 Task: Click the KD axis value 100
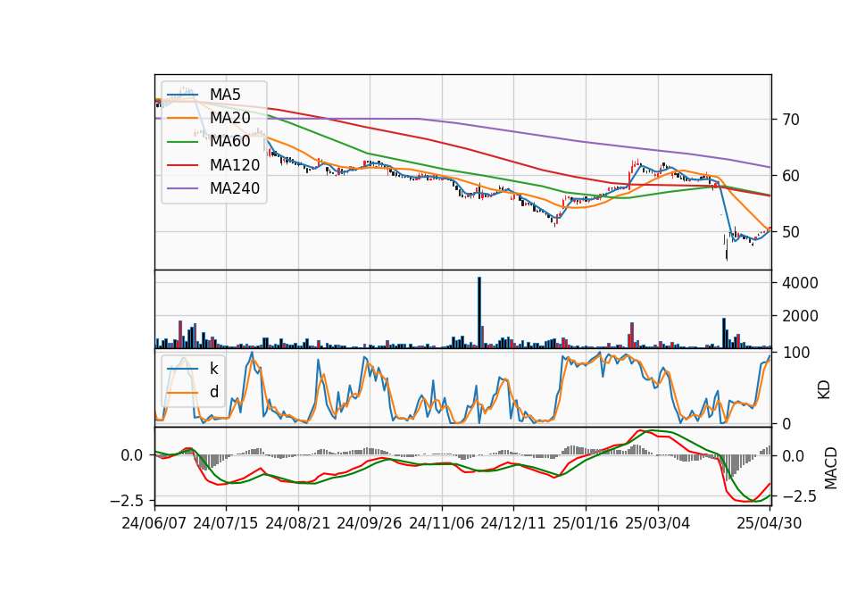coord(795,354)
